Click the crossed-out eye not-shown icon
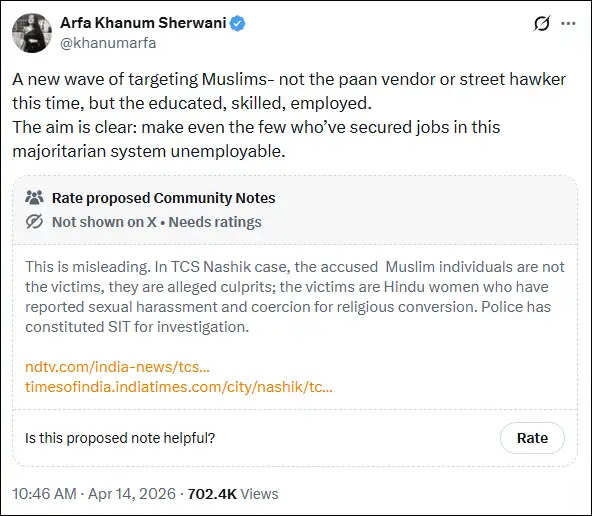The image size is (592, 516). tap(34, 222)
